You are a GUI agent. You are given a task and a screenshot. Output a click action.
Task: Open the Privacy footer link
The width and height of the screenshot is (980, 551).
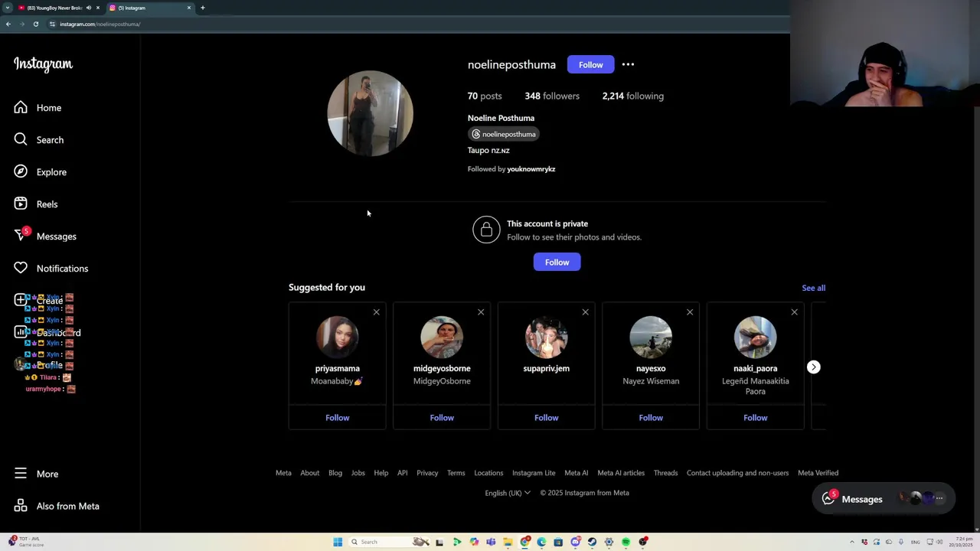coord(427,473)
